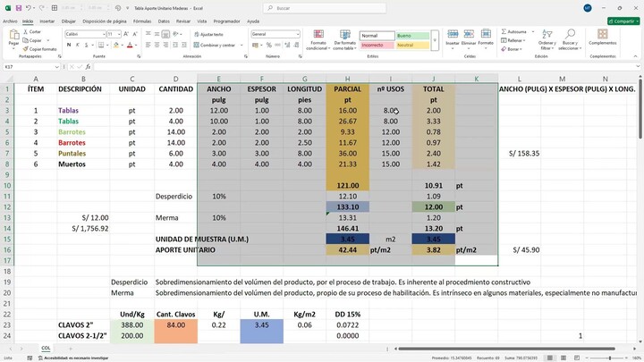Select cell with value 133.10
This screenshot has width=644, height=362.
(x=347, y=206)
